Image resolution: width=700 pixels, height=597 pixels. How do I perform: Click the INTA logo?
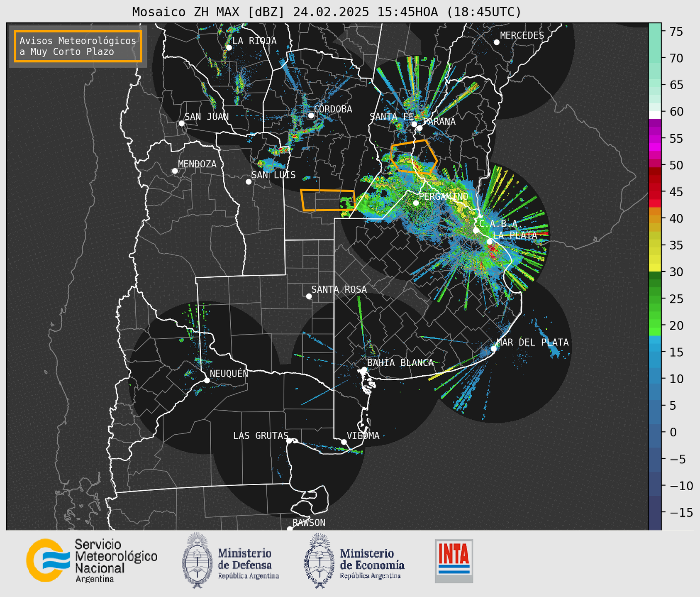pos(454,561)
